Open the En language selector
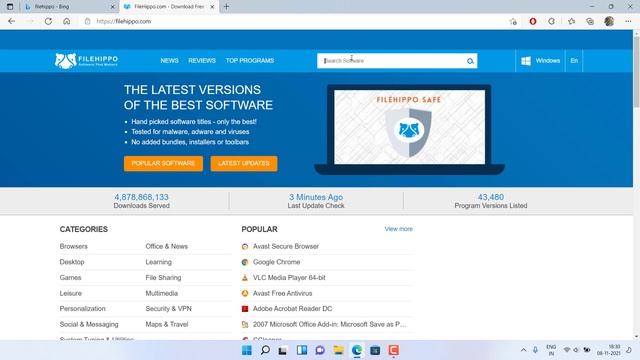The height and width of the screenshot is (360, 640). 574,61
